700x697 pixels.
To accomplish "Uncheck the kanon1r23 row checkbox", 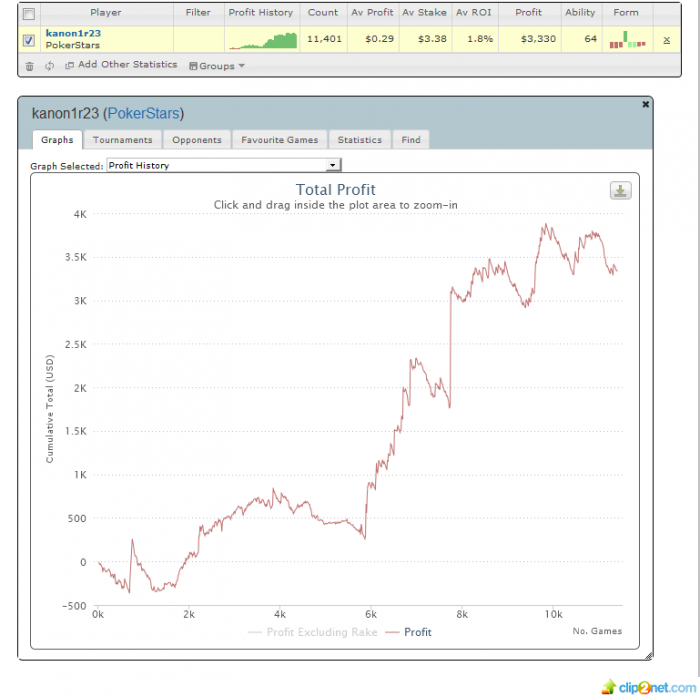I will pyautogui.click(x=29, y=40).
